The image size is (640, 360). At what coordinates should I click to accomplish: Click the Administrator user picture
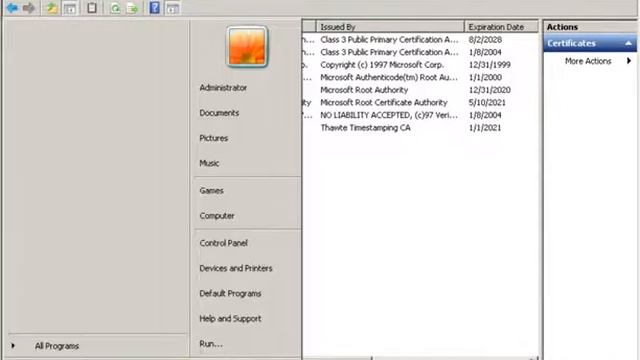(247, 47)
